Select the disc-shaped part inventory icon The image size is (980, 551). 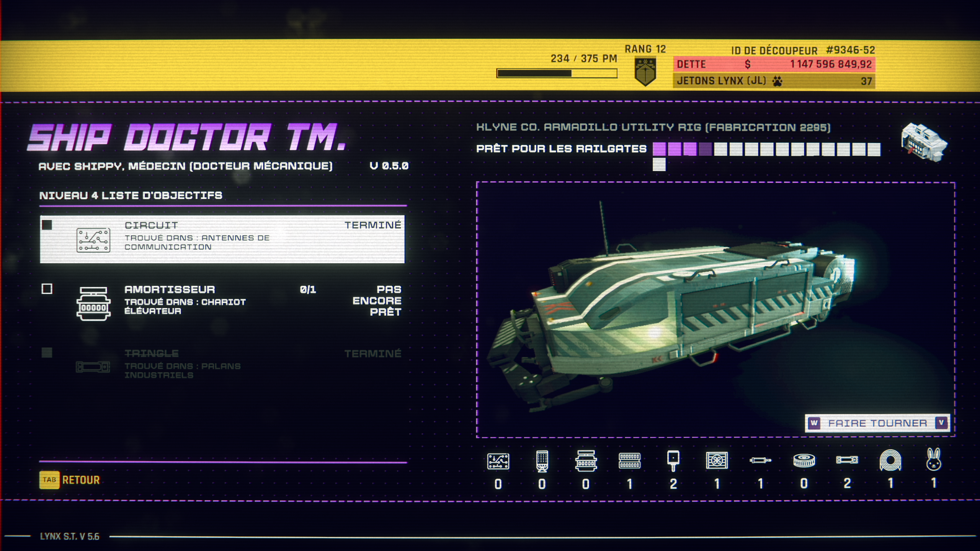[x=804, y=460]
